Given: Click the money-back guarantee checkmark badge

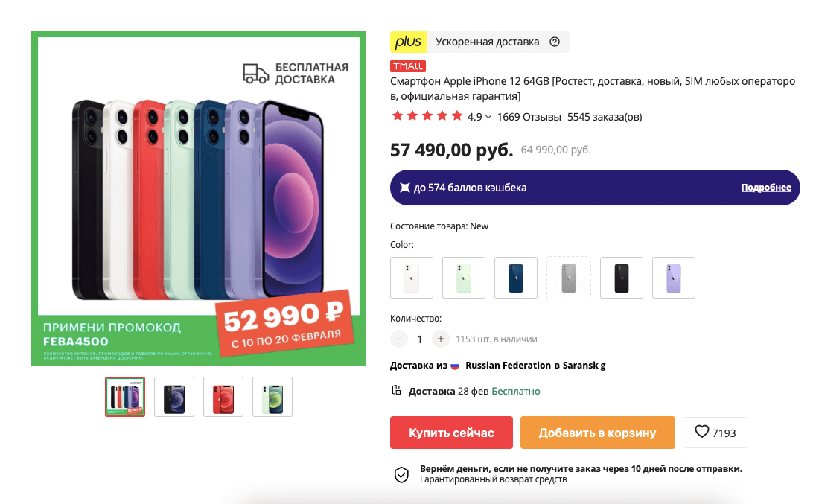Looking at the screenshot, I should [x=402, y=474].
